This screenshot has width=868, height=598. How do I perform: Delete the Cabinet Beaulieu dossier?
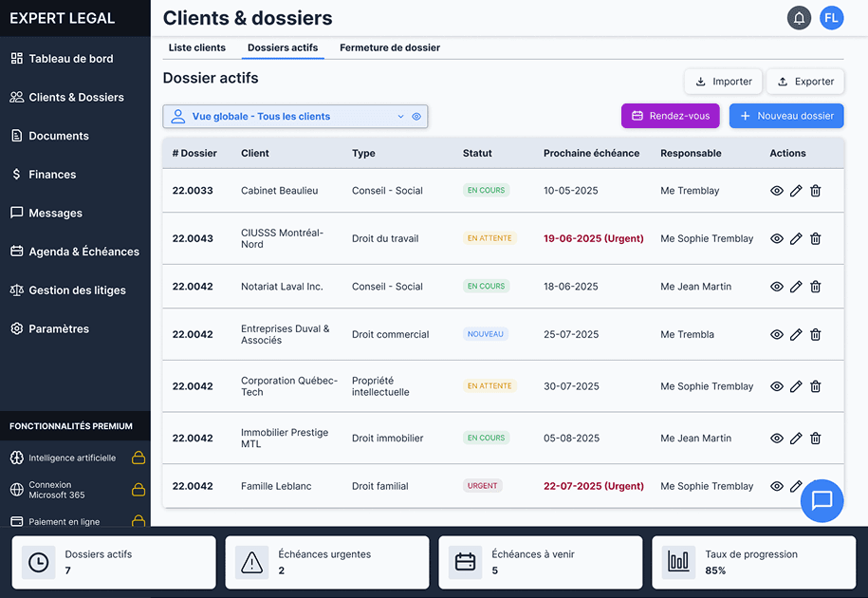(815, 191)
